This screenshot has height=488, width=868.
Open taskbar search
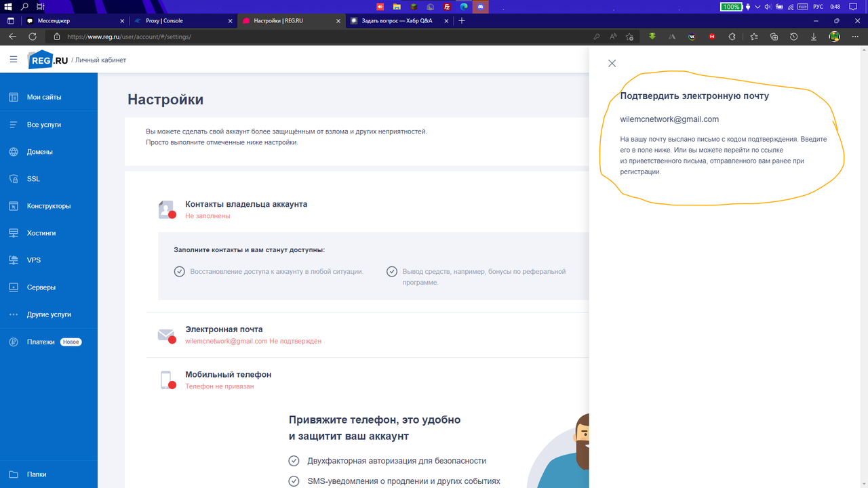(x=24, y=6)
